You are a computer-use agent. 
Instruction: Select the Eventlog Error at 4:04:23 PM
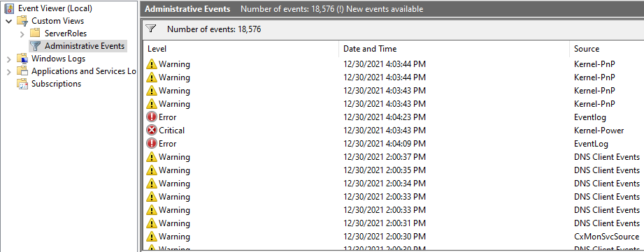click(394, 117)
